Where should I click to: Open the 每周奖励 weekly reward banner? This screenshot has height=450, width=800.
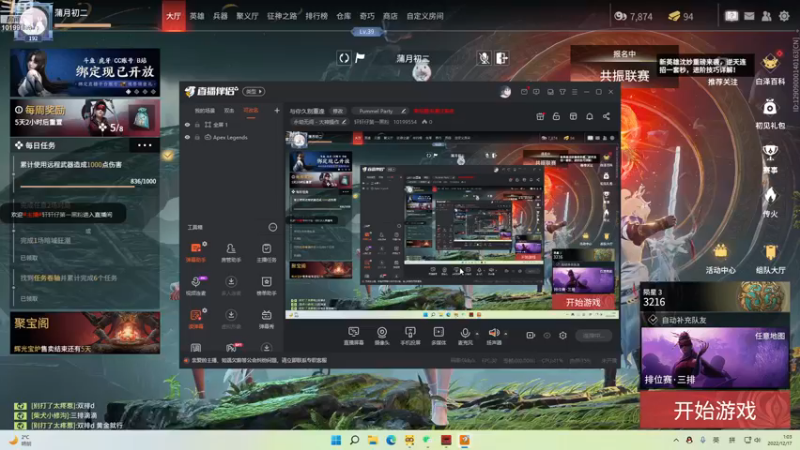tap(85, 117)
